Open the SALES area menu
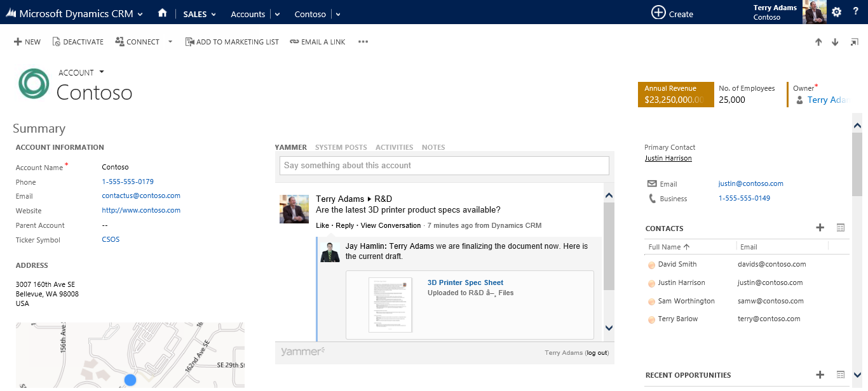 tap(200, 14)
